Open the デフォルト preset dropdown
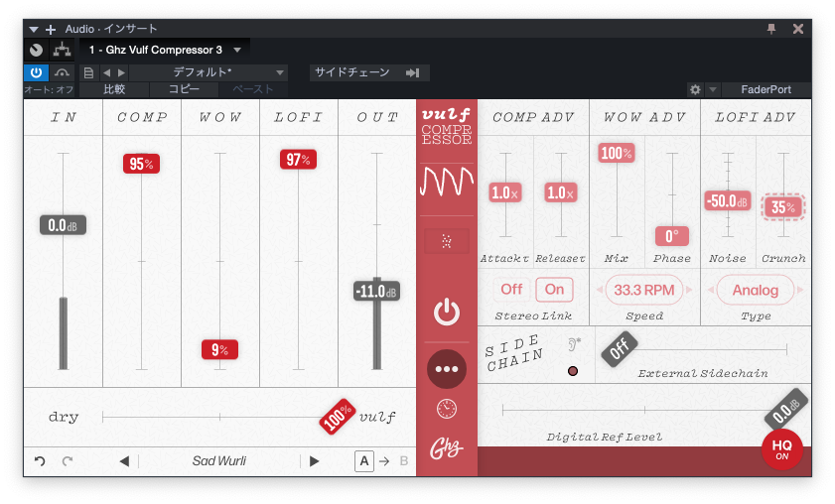Viewport: 835px width, 504px height. 209,72
